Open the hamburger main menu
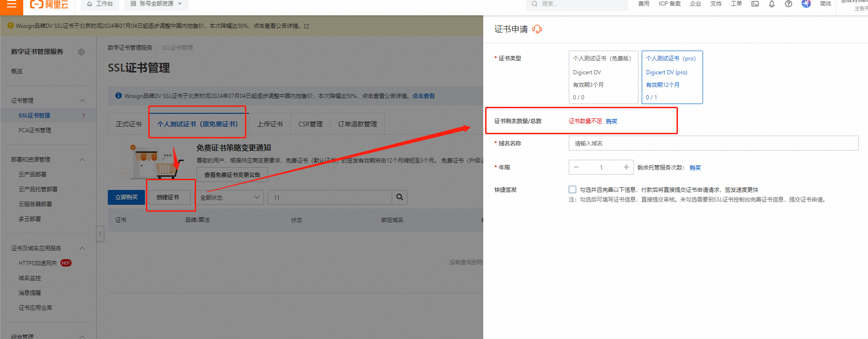Image resolution: width=868 pixels, height=339 pixels. click(x=12, y=4)
